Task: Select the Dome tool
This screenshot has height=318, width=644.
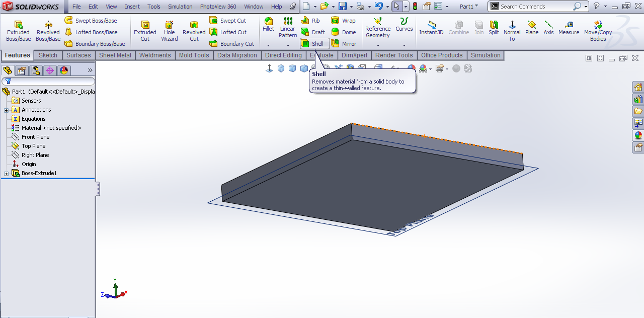Action: (344, 32)
